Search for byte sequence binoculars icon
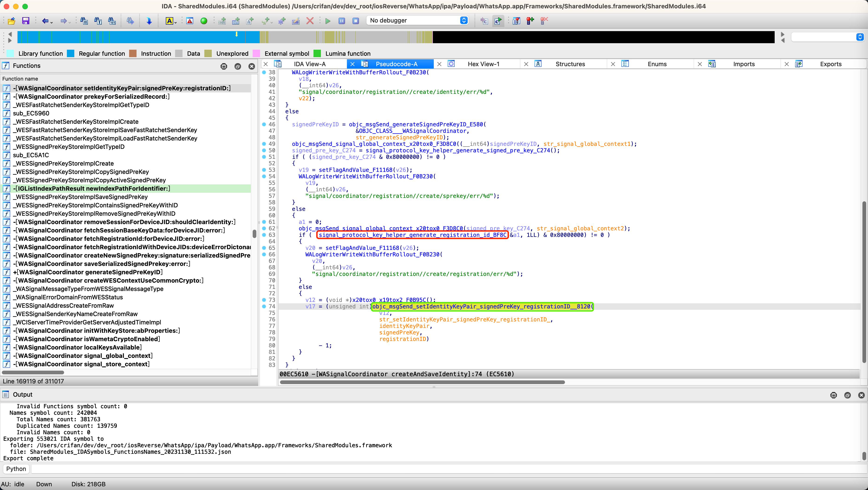868x490 pixels. tap(112, 21)
